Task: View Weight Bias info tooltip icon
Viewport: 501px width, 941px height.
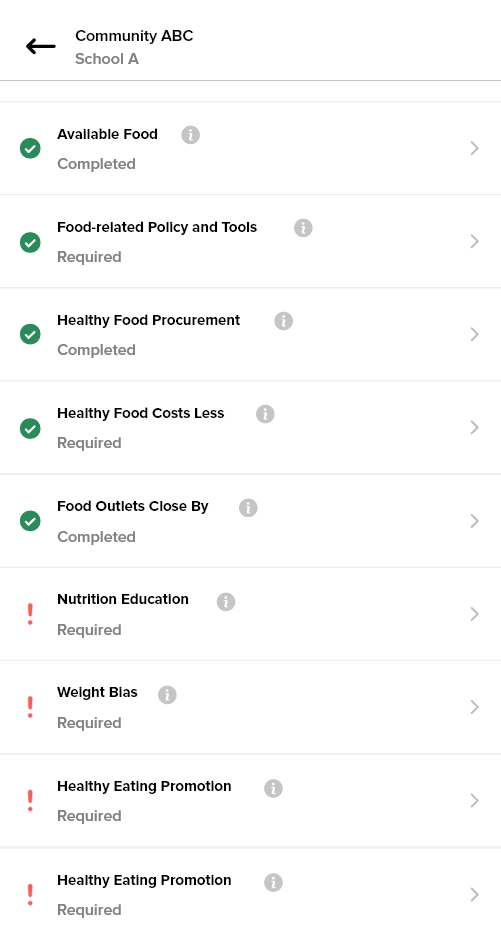Action: (167, 695)
